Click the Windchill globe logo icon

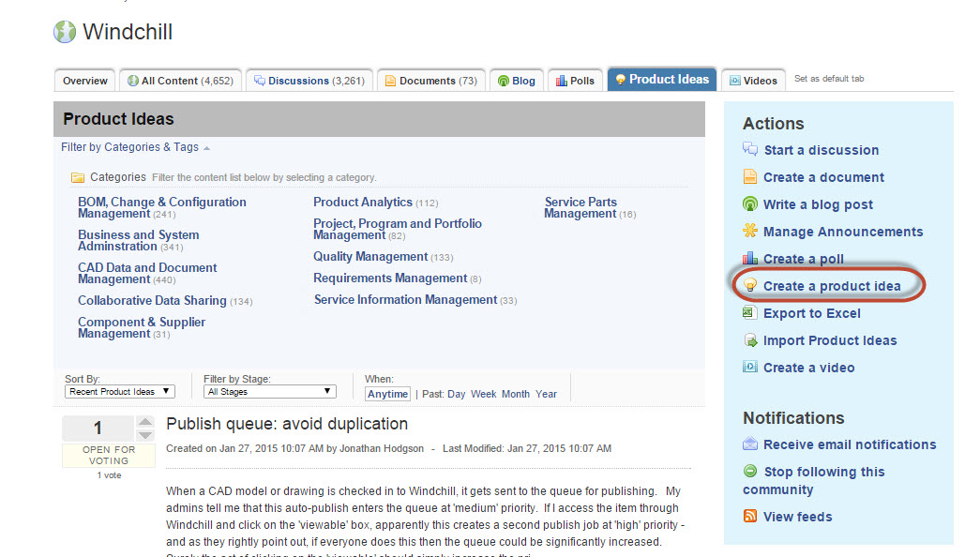pyautogui.click(x=65, y=32)
